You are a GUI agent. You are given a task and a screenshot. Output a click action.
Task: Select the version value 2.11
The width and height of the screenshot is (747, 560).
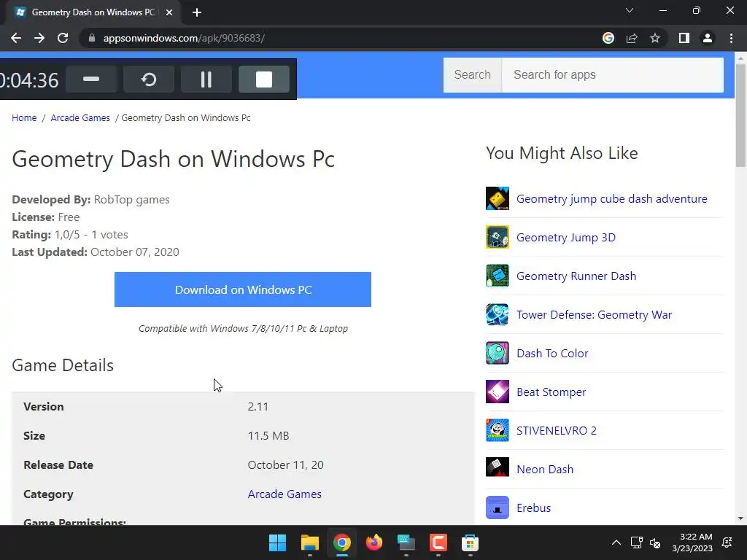tap(258, 407)
